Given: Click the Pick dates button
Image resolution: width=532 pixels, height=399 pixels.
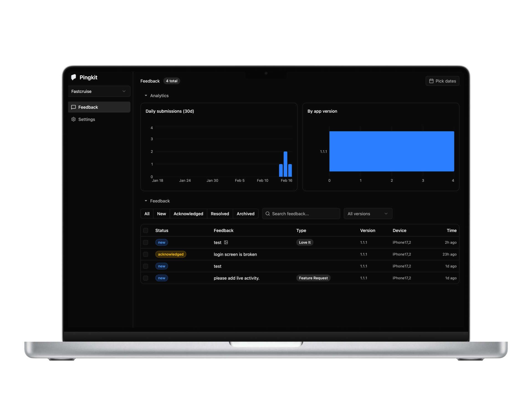Looking at the screenshot, I should coord(443,81).
